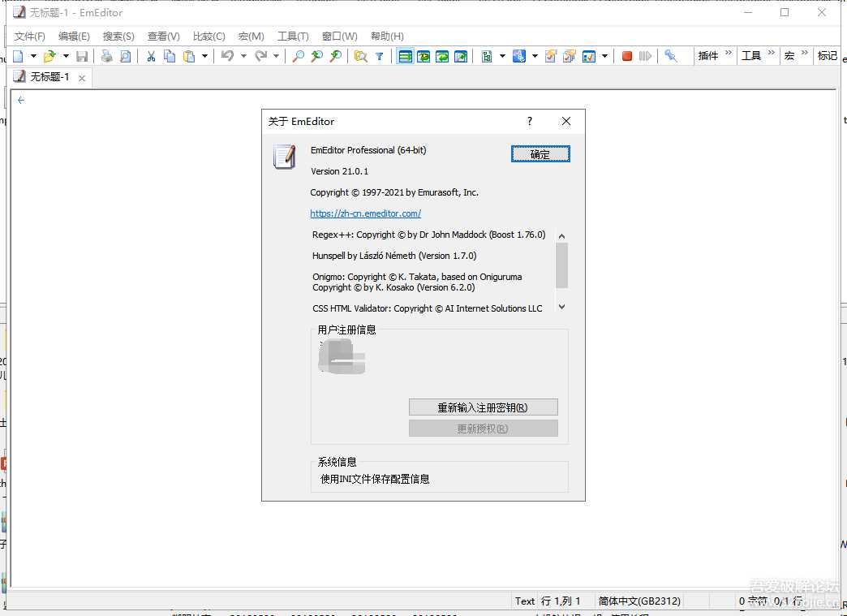Click the wrap by page icon
847x616 pixels.
[461, 56]
